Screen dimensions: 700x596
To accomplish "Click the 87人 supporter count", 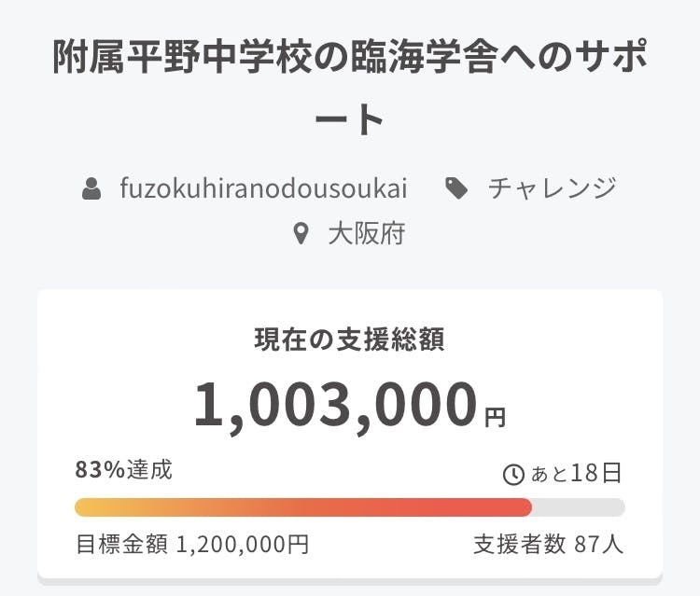I will point(599,544).
